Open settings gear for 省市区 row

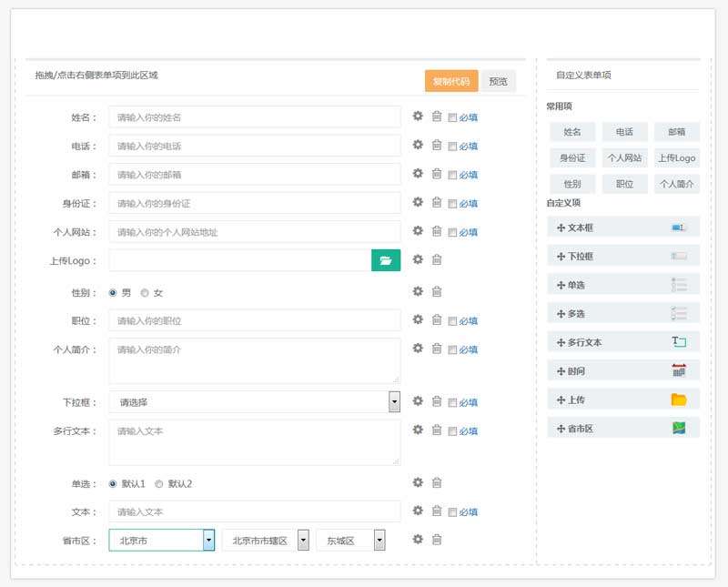[x=418, y=540]
